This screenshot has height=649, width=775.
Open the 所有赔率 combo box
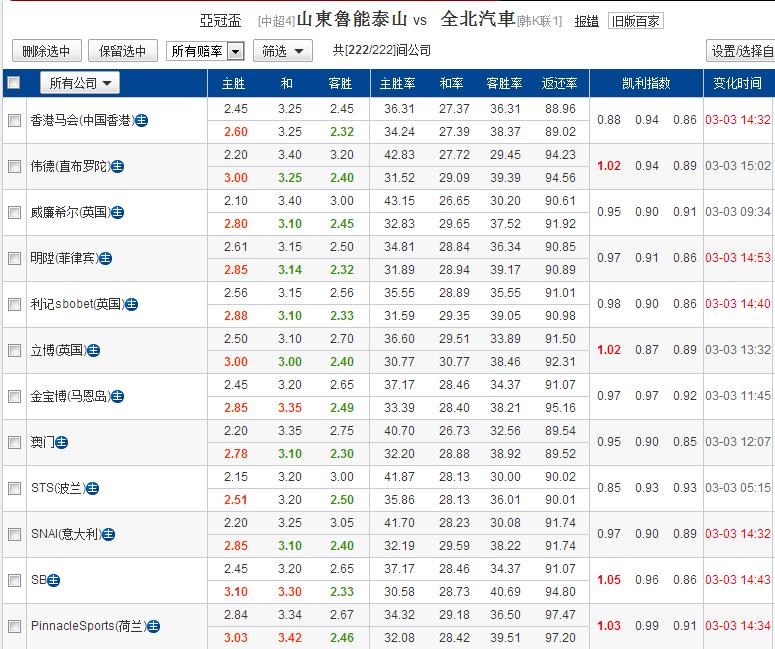[205, 51]
